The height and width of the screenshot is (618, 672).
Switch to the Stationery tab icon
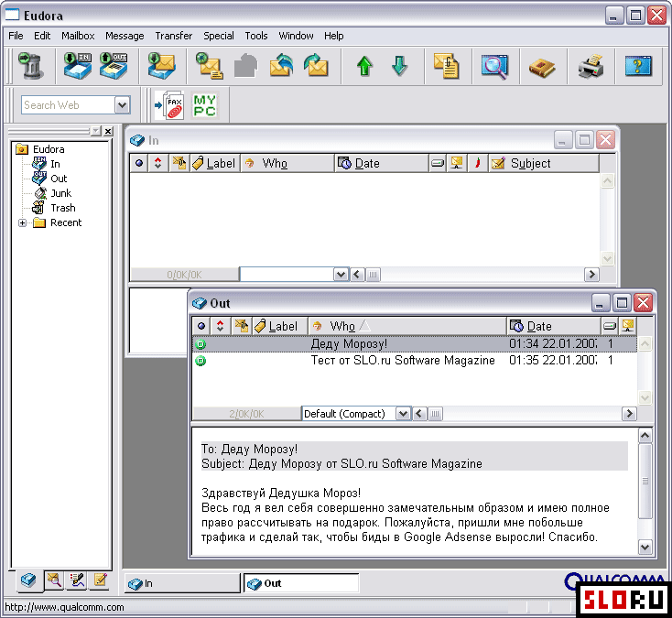(x=101, y=580)
